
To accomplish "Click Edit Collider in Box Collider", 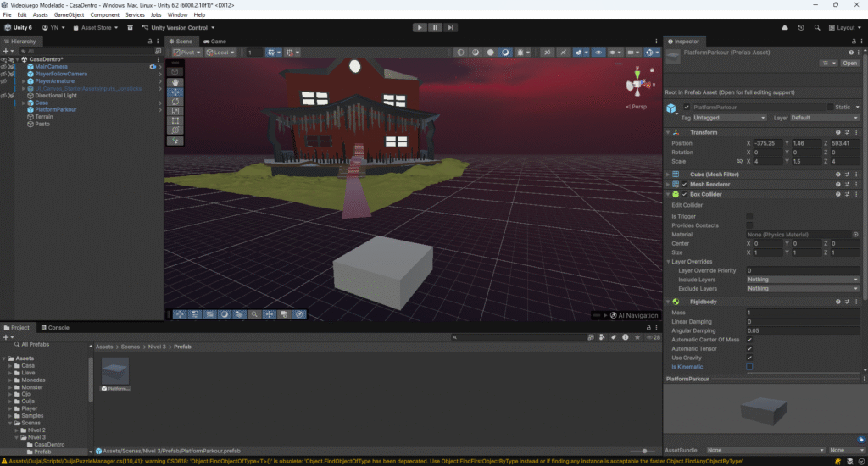I will coord(687,205).
